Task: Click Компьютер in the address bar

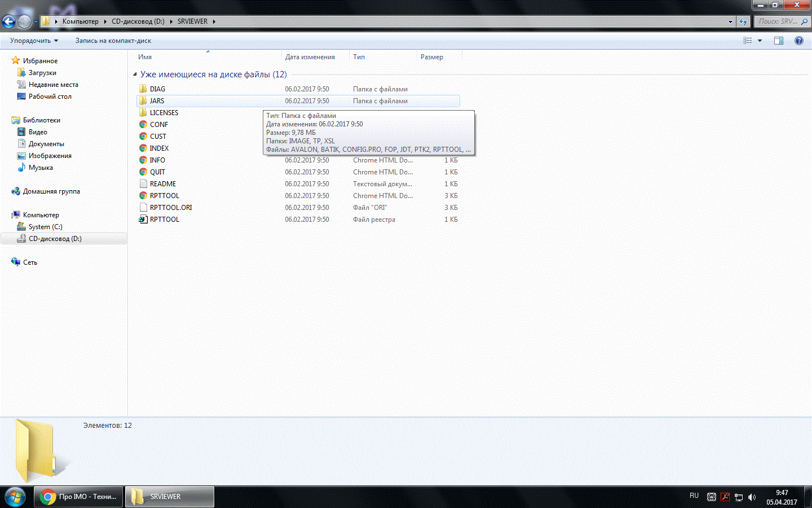Action: tap(81, 21)
